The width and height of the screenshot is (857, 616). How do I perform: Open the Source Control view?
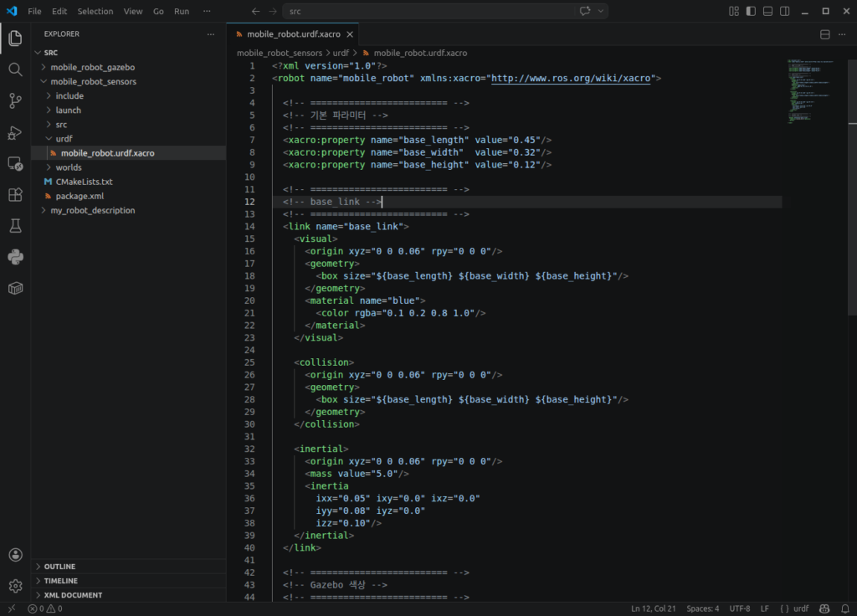pos(15,100)
